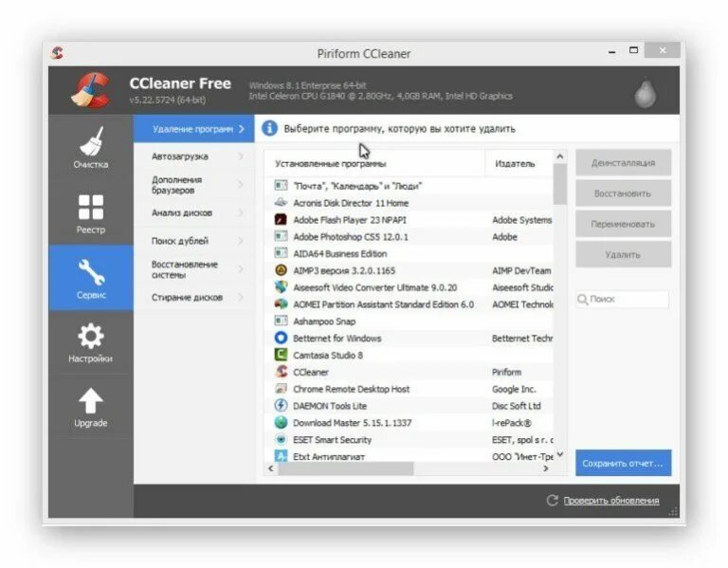Click the Сохранить отчет button
Viewport: 728px width, 568px height.
(624, 463)
